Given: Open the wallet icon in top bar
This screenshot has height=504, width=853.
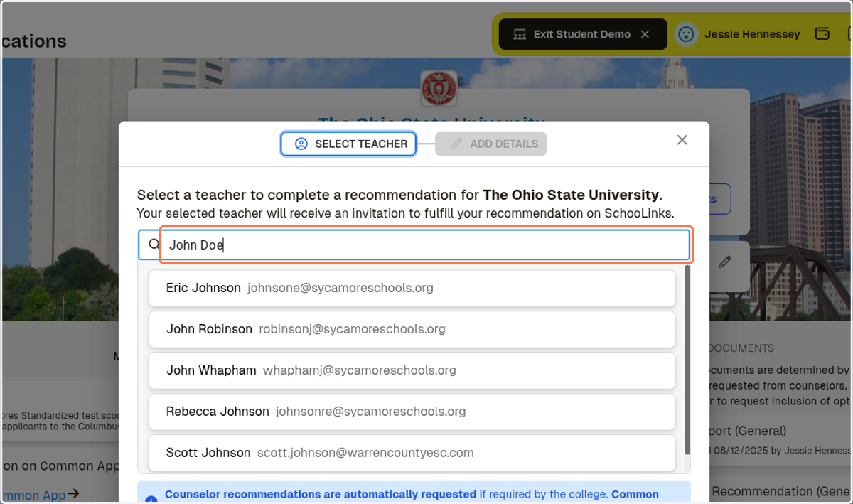Looking at the screenshot, I should pyautogui.click(x=822, y=33).
